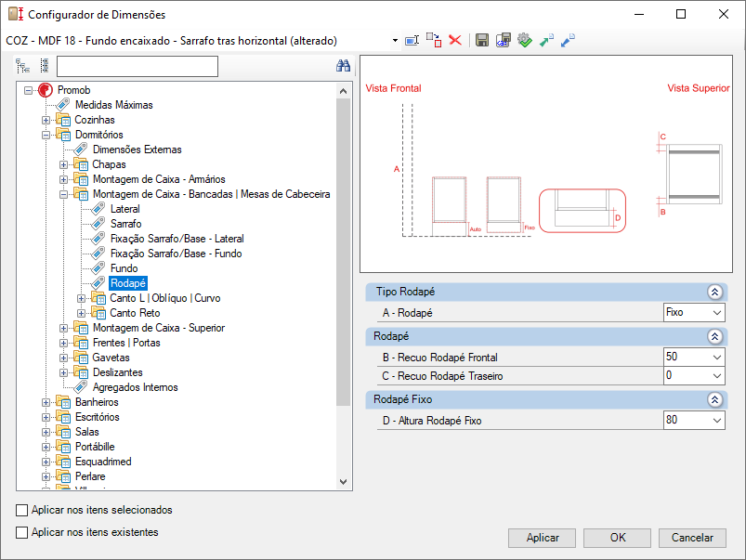Select Fixação Sarrafo/Base - Fundo item

(176, 254)
